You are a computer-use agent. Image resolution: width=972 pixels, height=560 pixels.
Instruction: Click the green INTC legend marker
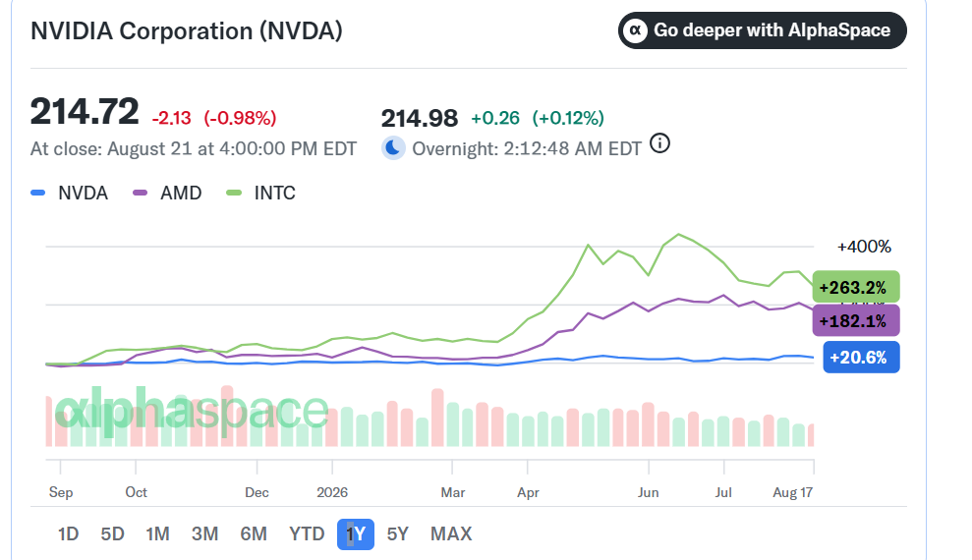234,193
